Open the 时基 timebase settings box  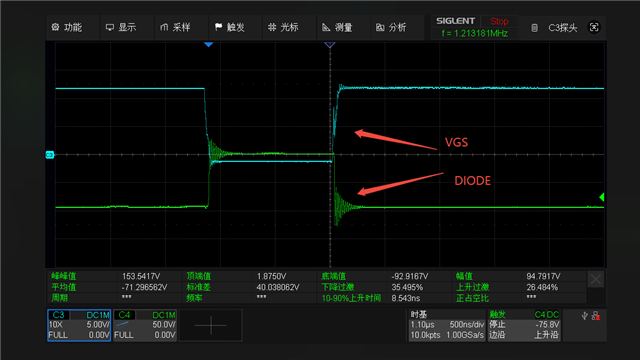coord(447,325)
